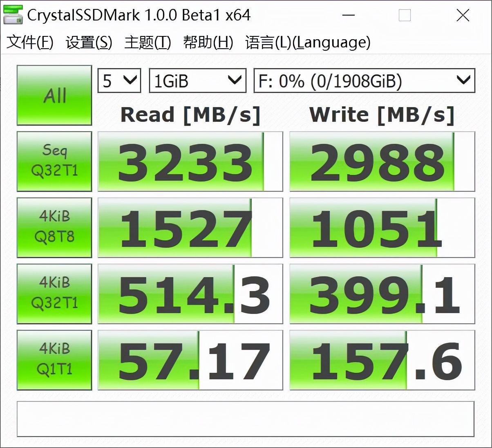The height and width of the screenshot is (448, 492).
Task: Click the 4KiB Q1T1 read result 57.17
Action: point(190,360)
